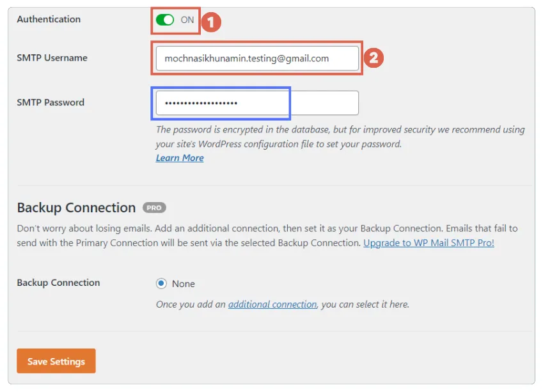Click the Backup Connection heading
Screen dimensions: 543x392
(75, 208)
